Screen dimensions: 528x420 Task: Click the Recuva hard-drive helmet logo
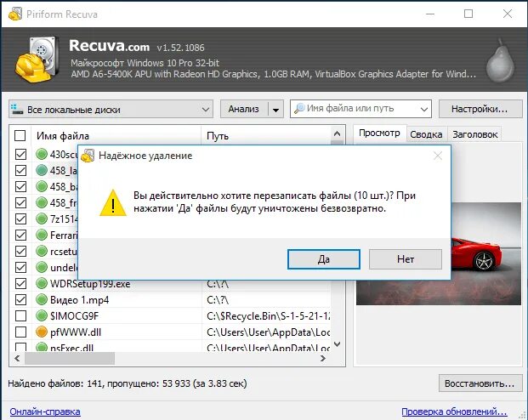37,60
